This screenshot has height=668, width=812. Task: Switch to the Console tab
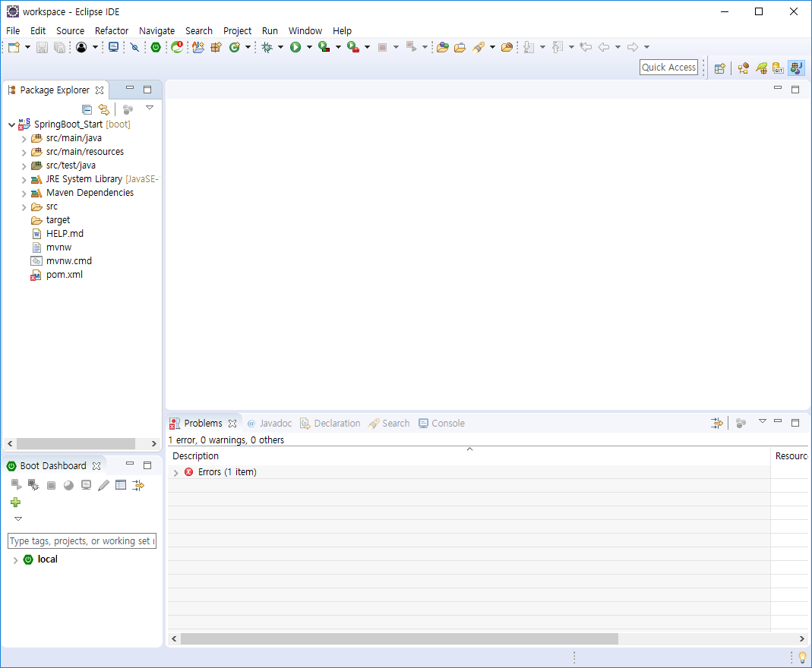click(x=442, y=424)
